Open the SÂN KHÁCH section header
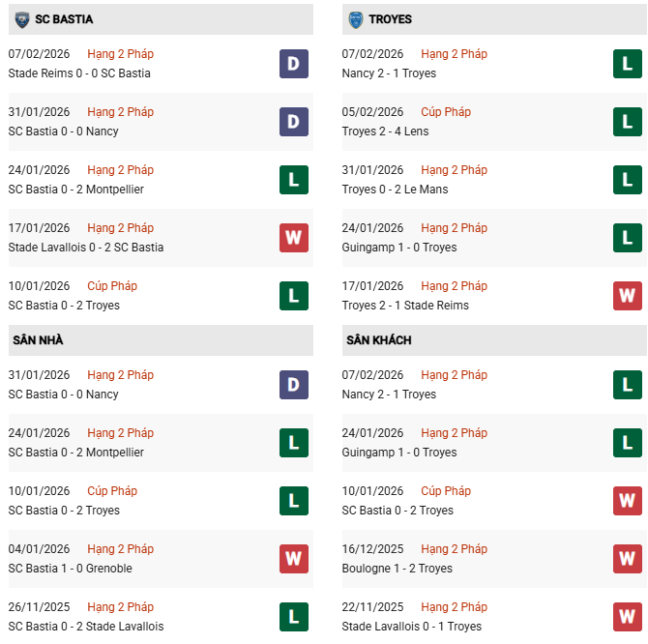 [379, 340]
